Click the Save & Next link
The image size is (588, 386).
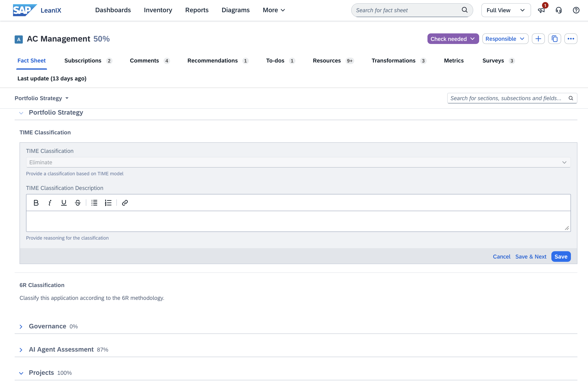click(531, 257)
